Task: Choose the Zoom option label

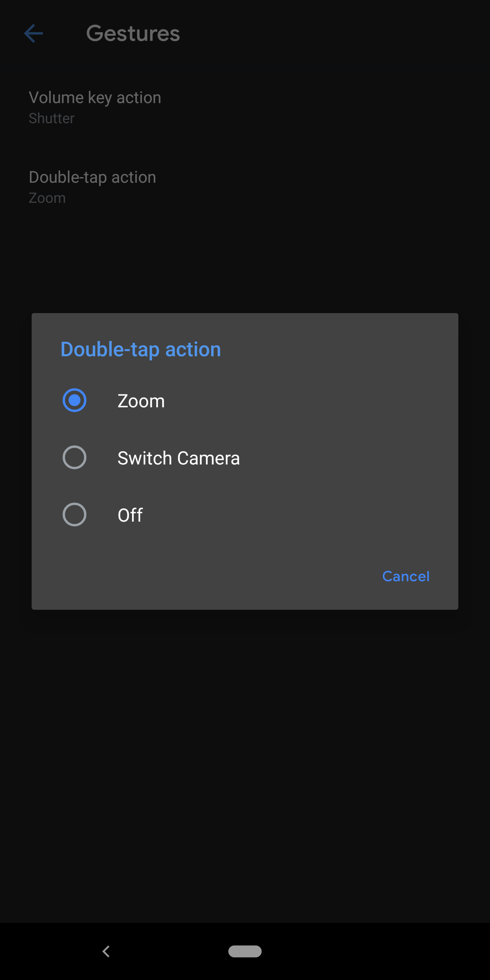Action: coord(141,401)
